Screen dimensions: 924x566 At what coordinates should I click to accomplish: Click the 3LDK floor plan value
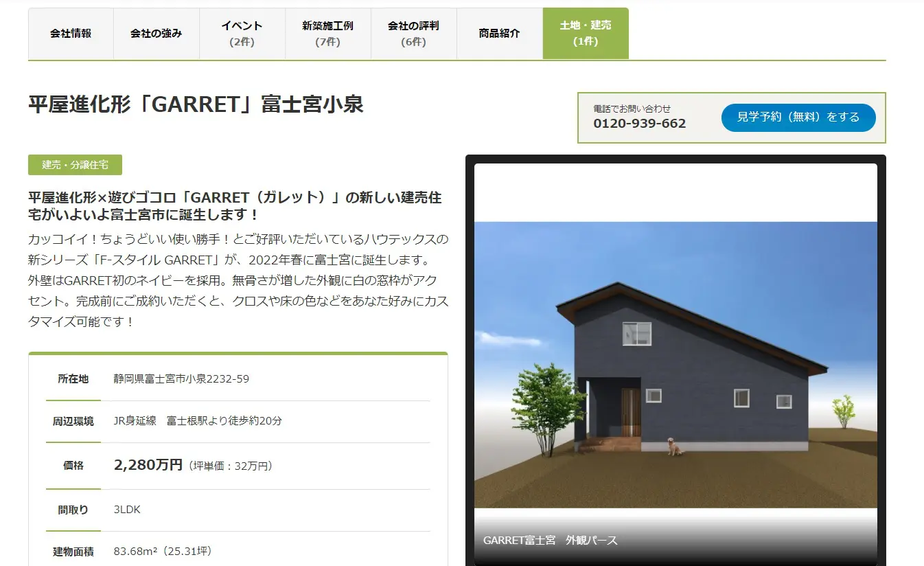pos(127,510)
